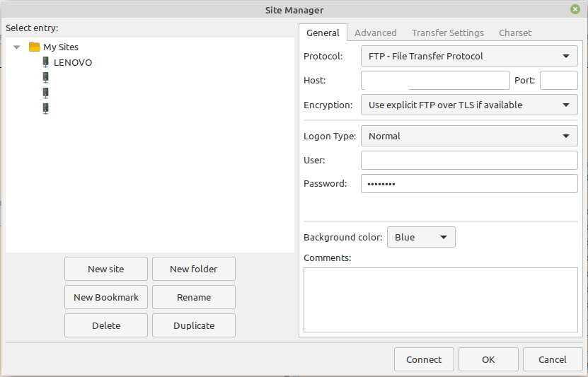588x377 pixels.
Task: Expand the Logon Type dropdown
Action: 469,136
